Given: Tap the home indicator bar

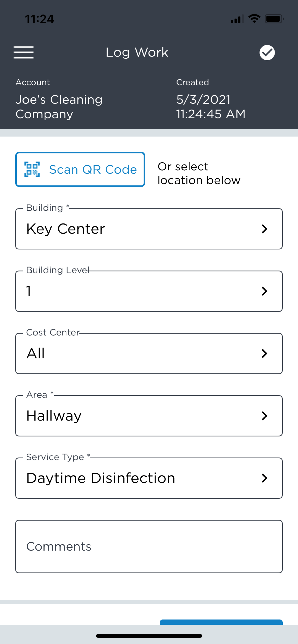Looking at the screenshot, I should point(149,636).
